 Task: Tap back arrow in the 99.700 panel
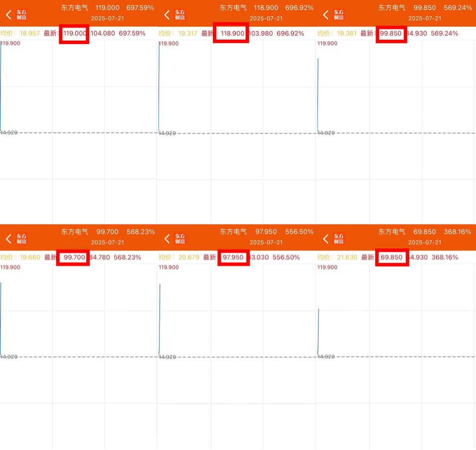click(9, 239)
